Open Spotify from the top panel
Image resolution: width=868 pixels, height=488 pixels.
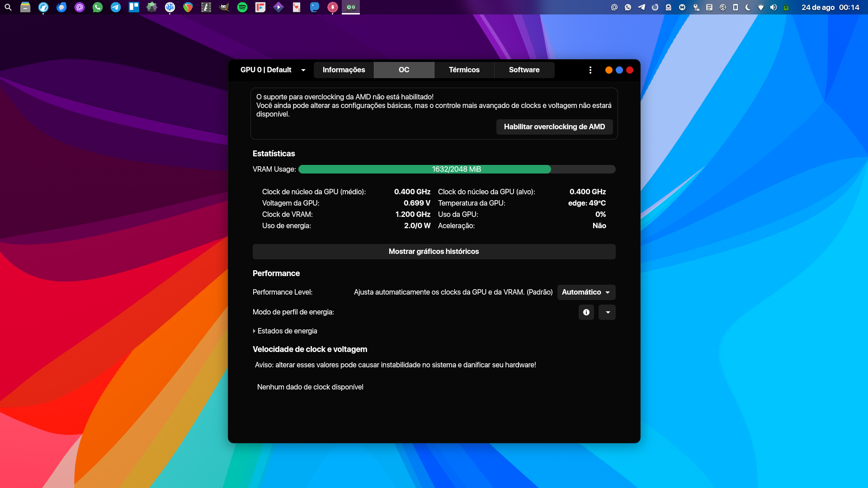[x=242, y=7]
